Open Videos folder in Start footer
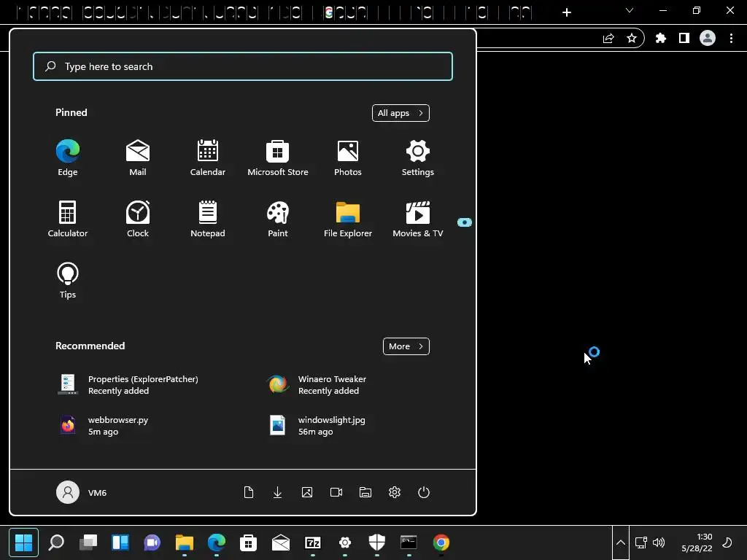 coord(336,492)
